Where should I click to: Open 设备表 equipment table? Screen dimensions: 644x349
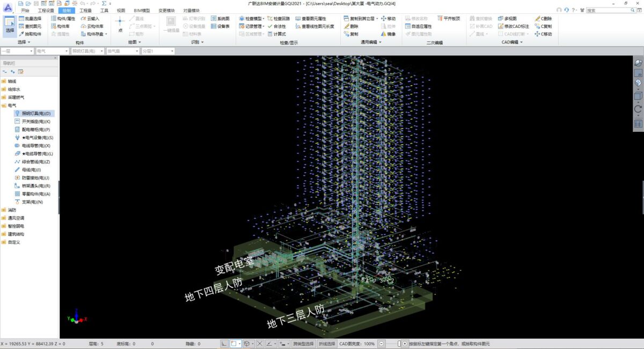click(x=220, y=26)
